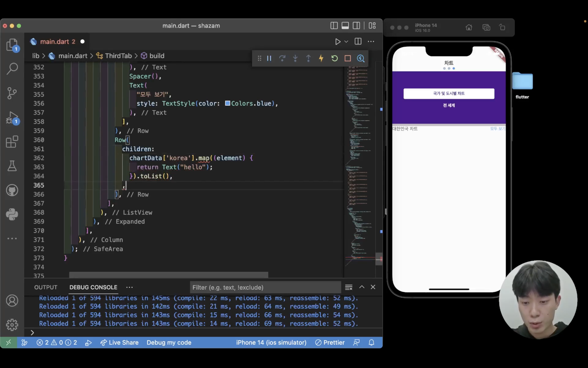
Task: Open the Testing flask view
Action: point(12,166)
